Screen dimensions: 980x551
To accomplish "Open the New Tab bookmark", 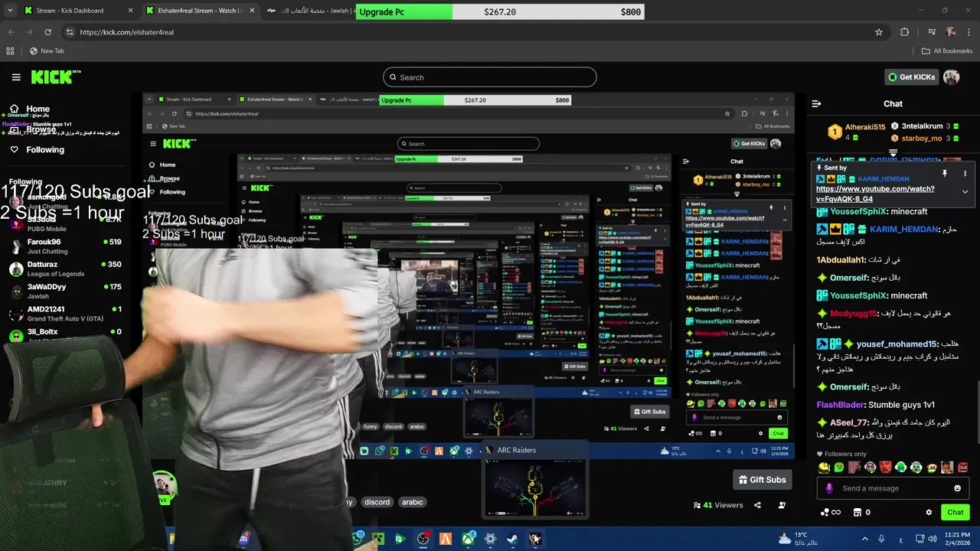I will tap(47, 51).
